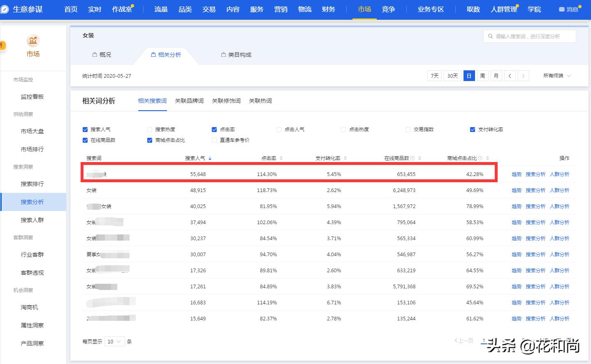Enable the 点击人气 checkbox

[278, 129]
